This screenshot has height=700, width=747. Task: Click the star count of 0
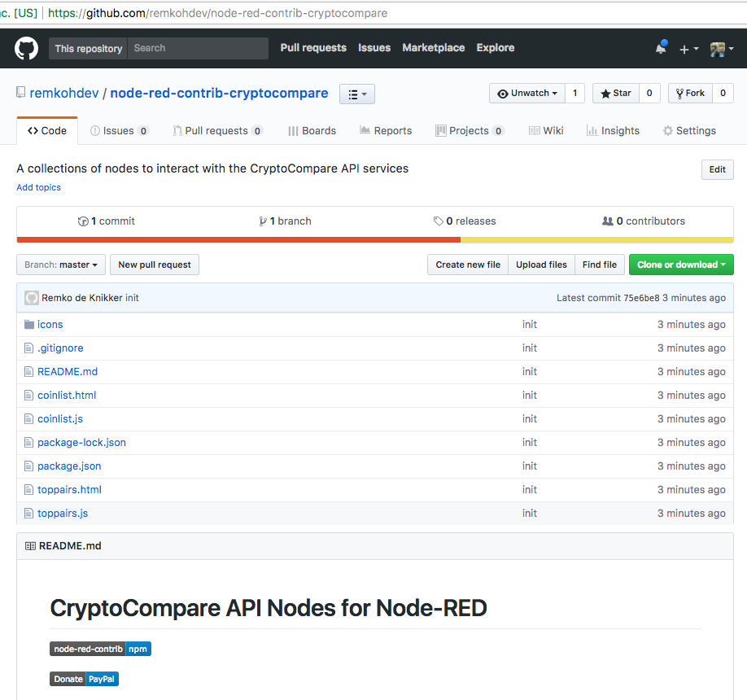pos(649,93)
